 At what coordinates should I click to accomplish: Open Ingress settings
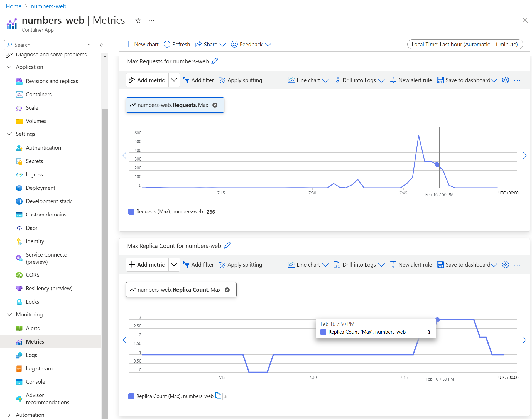pos(34,174)
